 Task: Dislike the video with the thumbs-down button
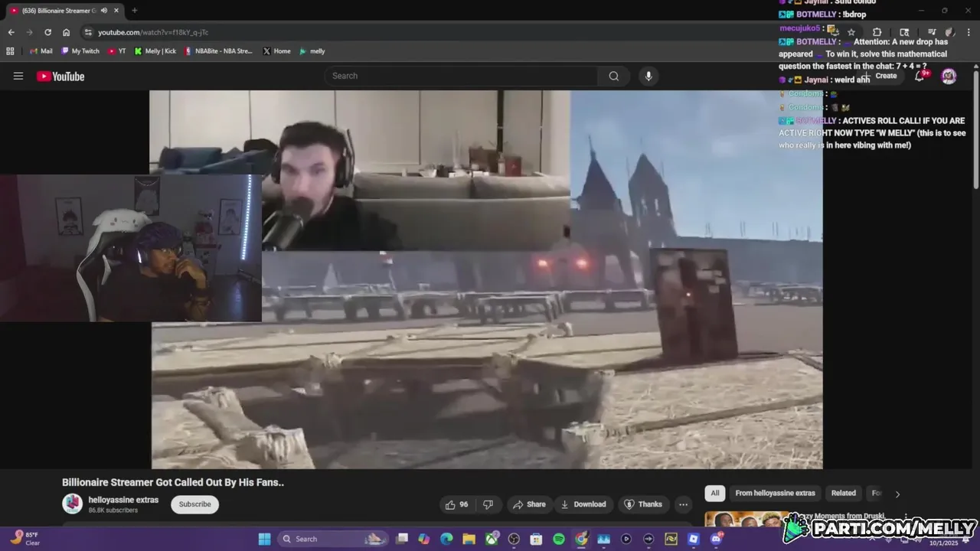(488, 504)
